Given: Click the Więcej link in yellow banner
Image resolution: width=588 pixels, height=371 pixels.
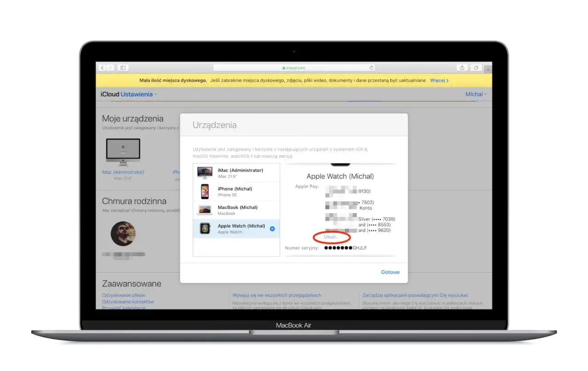Looking at the screenshot, I should pos(439,80).
